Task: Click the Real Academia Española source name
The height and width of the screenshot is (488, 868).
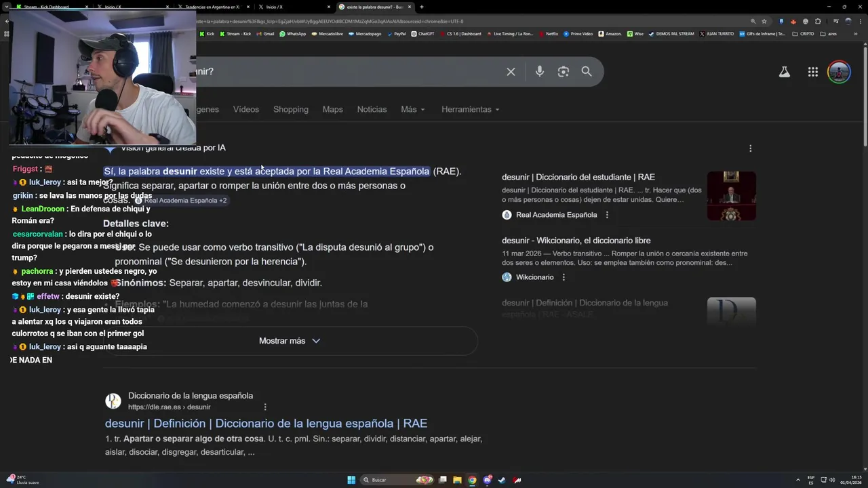Action: (x=557, y=215)
